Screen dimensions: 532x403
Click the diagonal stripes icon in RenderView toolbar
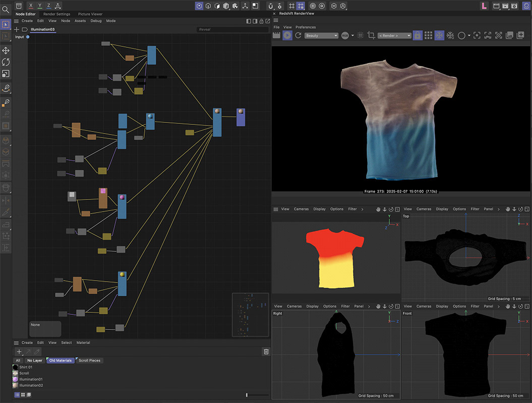(x=498, y=35)
